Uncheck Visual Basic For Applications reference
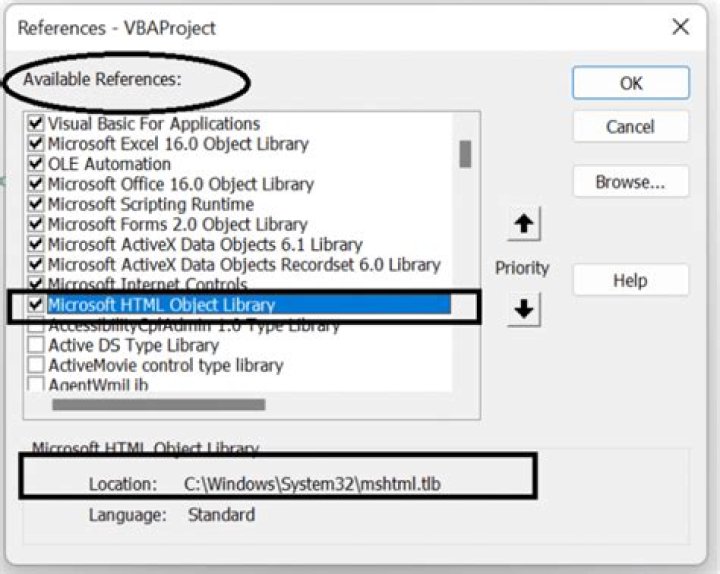The width and height of the screenshot is (720, 574). [x=36, y=124]
